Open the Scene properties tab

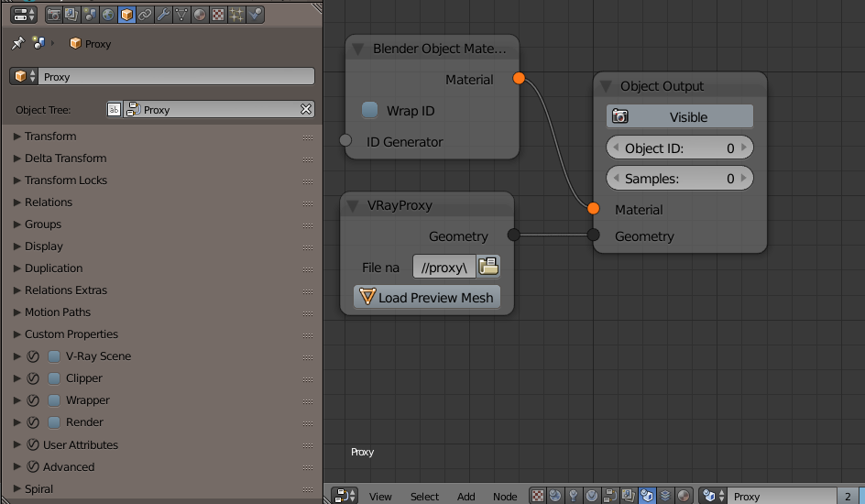(90, 15)
